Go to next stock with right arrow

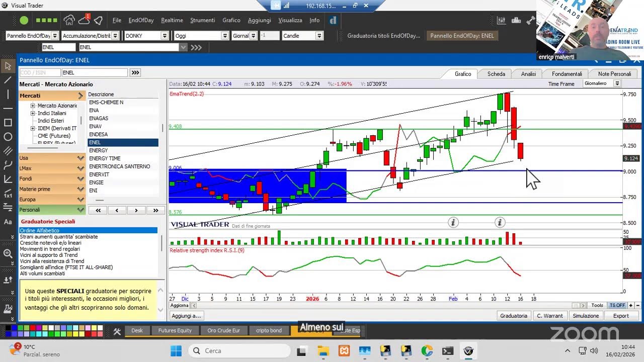point(136,210)
